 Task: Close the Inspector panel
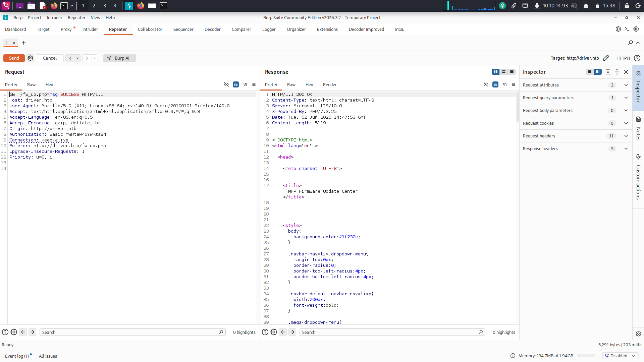(x=626, y=72)
